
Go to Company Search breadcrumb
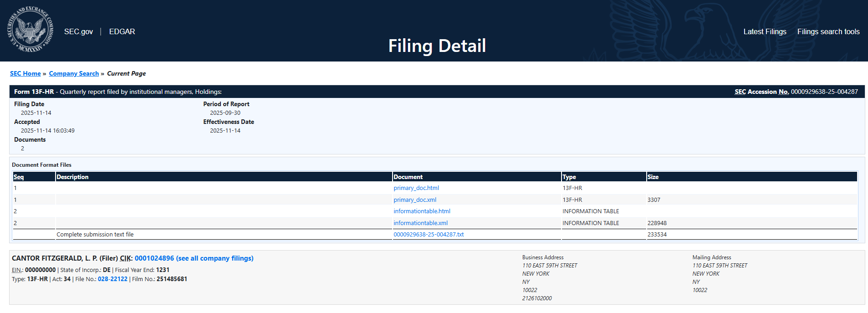pos(74,73)
